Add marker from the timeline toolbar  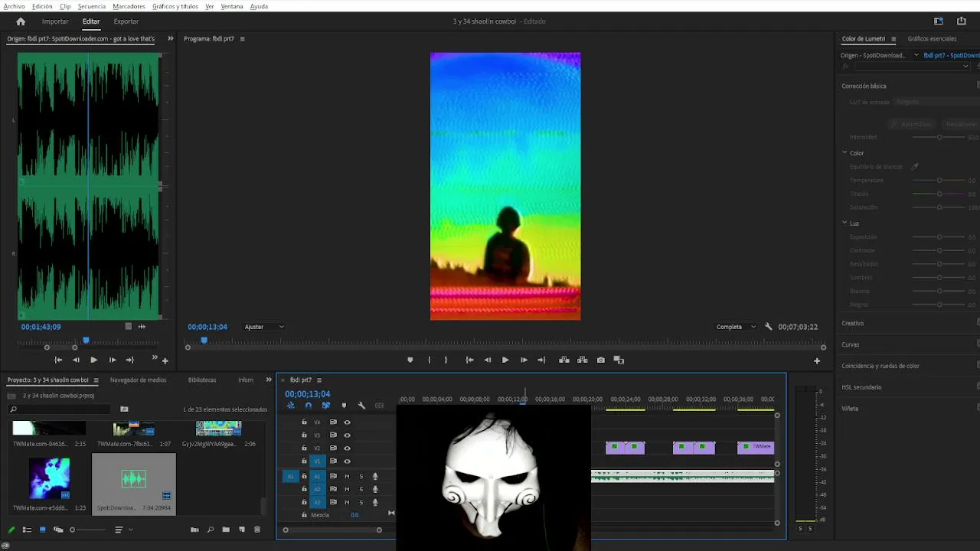coord(344,406)
